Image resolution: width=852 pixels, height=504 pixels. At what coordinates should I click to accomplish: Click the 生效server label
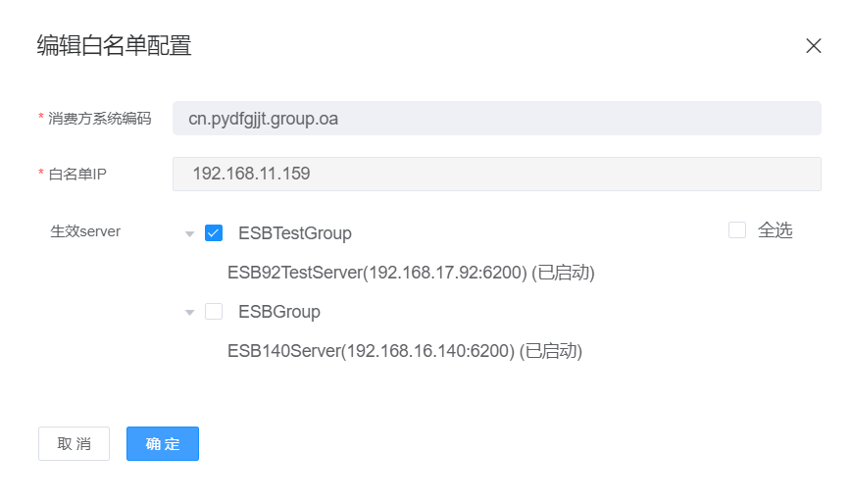(85, 231)
